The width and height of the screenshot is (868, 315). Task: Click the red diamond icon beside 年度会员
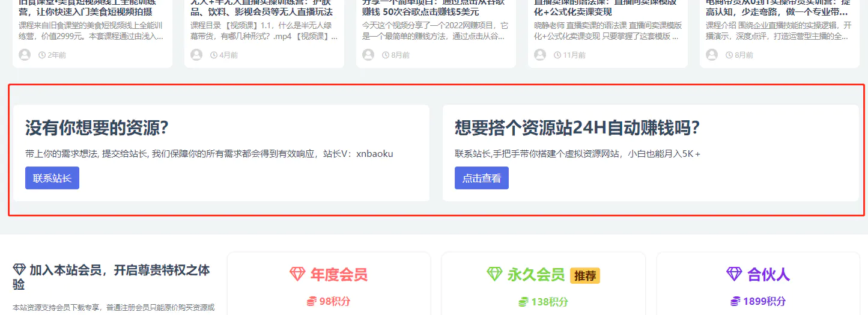click(x=297, y=274)
